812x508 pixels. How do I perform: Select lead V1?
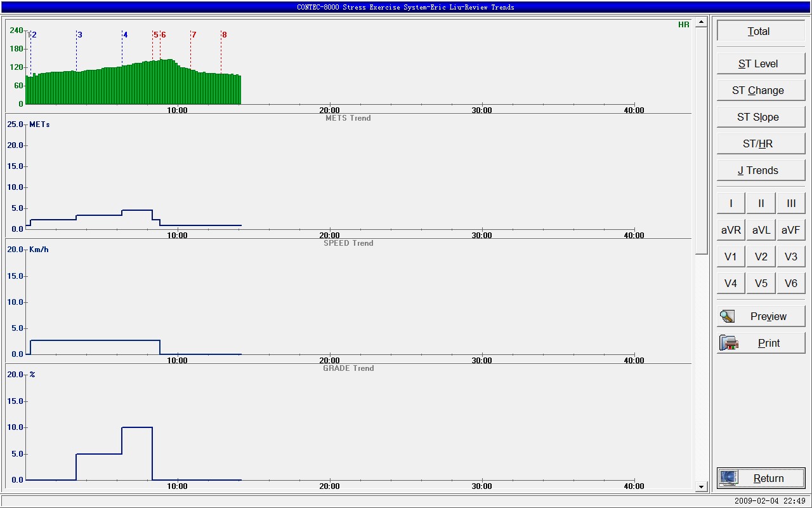(731, 257)
